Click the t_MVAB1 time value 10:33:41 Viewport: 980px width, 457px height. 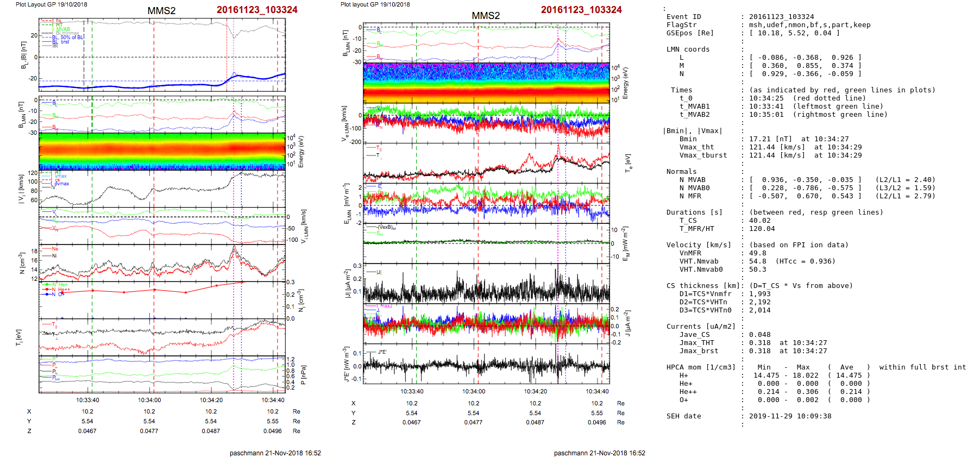766,107
